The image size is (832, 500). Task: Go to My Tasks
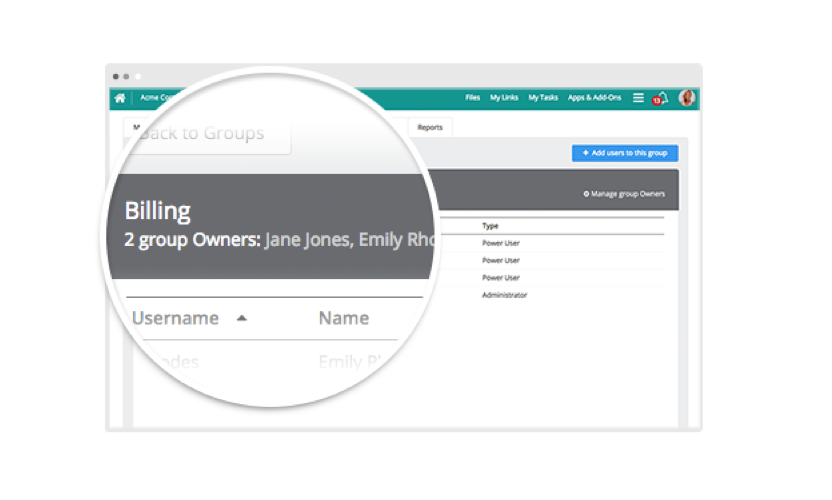[x=543, y=98]
